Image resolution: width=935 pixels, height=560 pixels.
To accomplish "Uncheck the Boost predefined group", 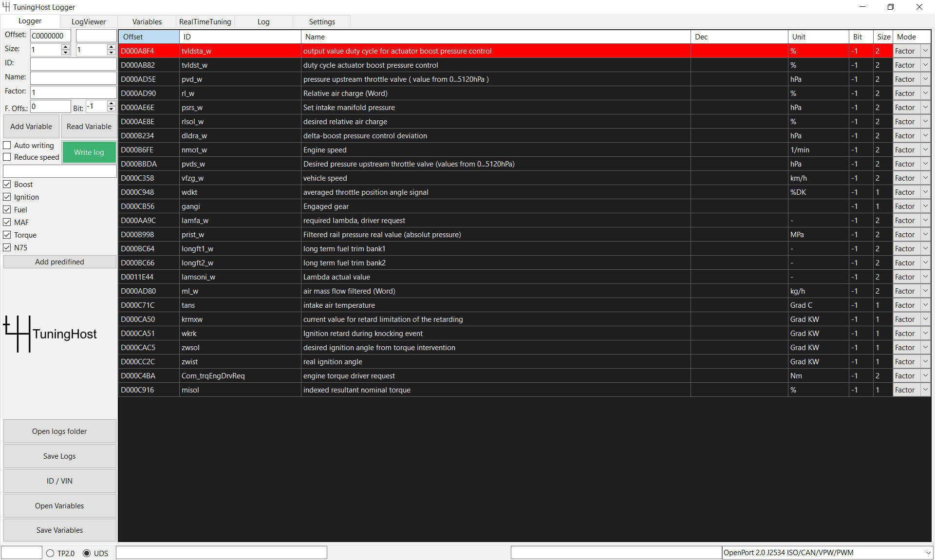I will click(7, 185).
